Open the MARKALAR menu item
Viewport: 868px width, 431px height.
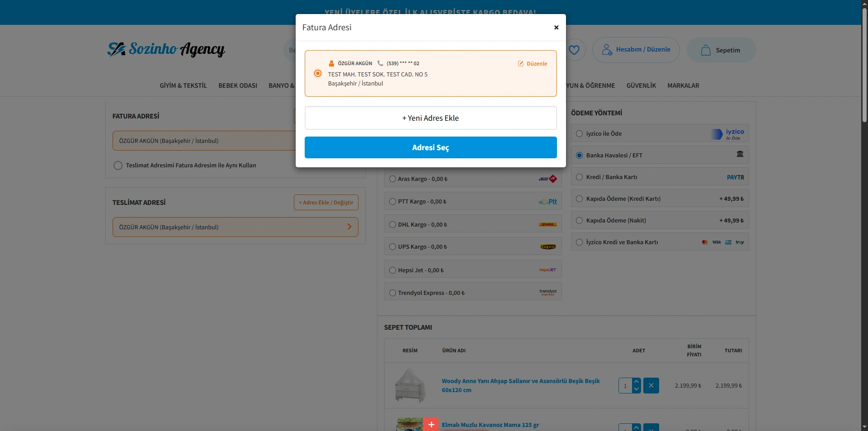tap(683, 85)
